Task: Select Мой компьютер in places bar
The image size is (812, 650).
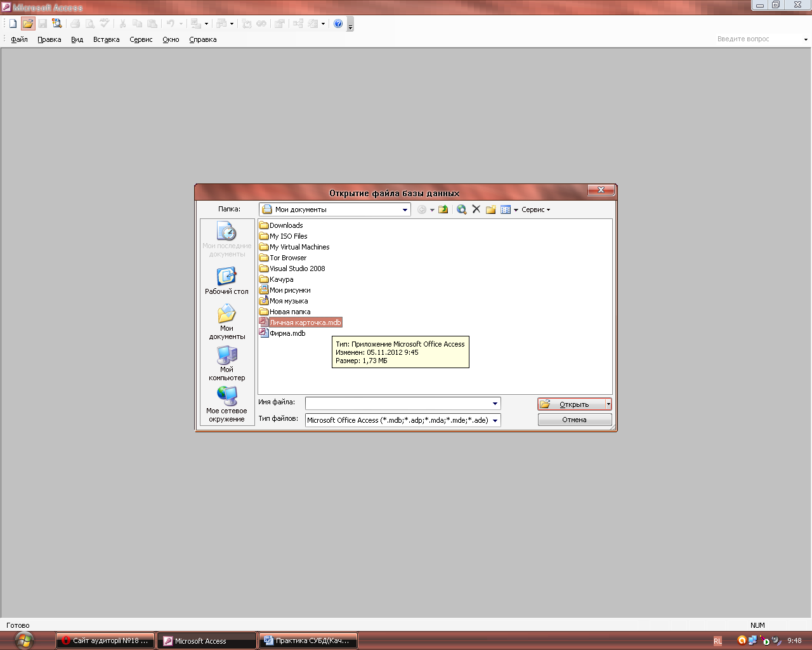Action: pyautogui.click(x=227, y=363)
